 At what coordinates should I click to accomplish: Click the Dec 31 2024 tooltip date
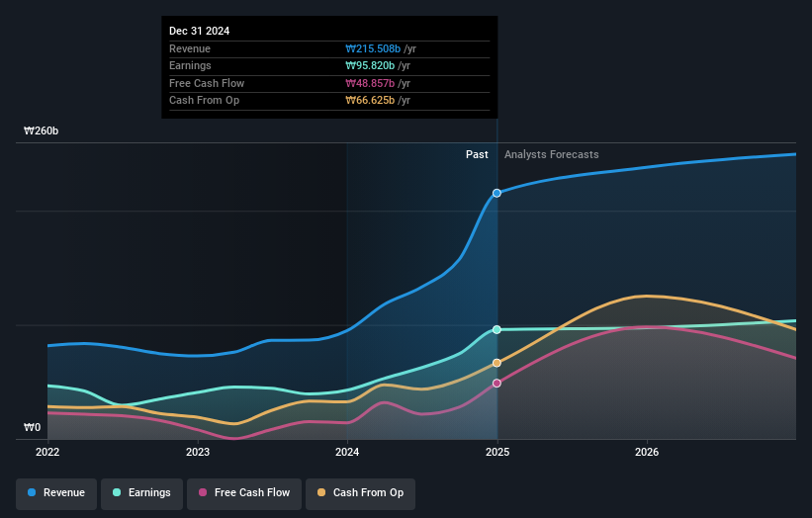tap(200, 31)
